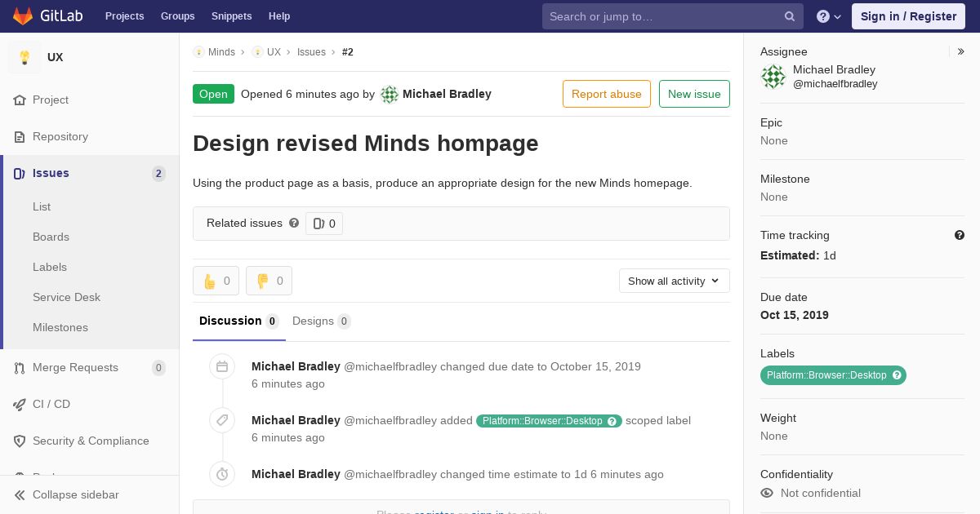
Task: Click @michaelfbradley under Assignee
Action: [x=835, y=84]
